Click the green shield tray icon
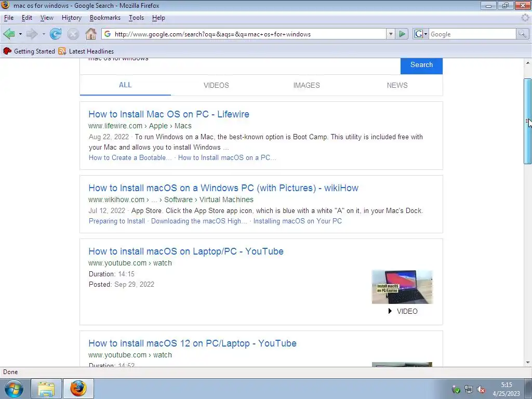532x399 pixels. [456, 390]
